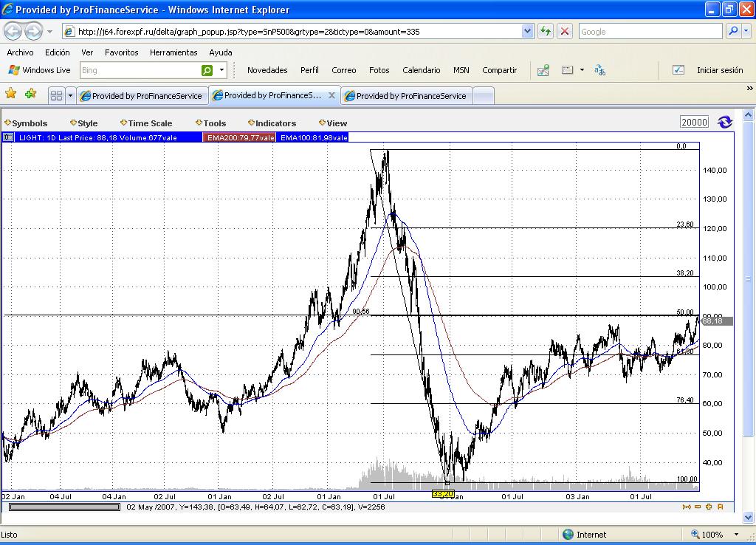Open the Symbols dropdown menu
This screenshot has height=545, width=756.
point(29,123)
